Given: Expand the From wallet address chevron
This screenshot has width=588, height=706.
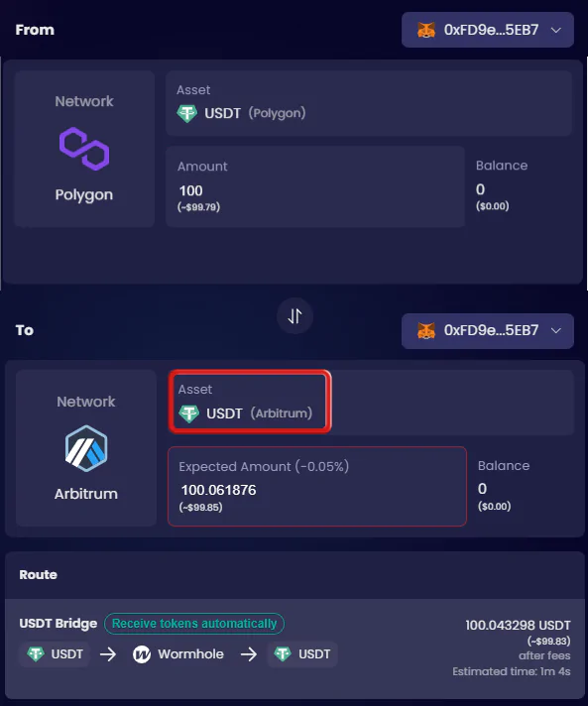Looking at the screenshot, I should pos(556,30).
